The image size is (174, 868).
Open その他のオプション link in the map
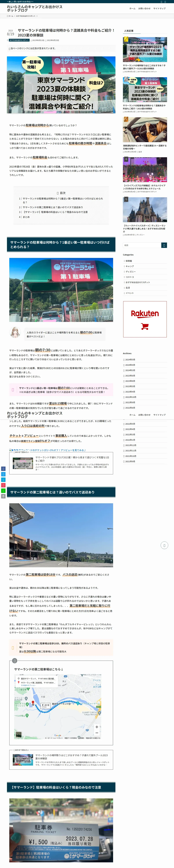[x=28, y=685]
